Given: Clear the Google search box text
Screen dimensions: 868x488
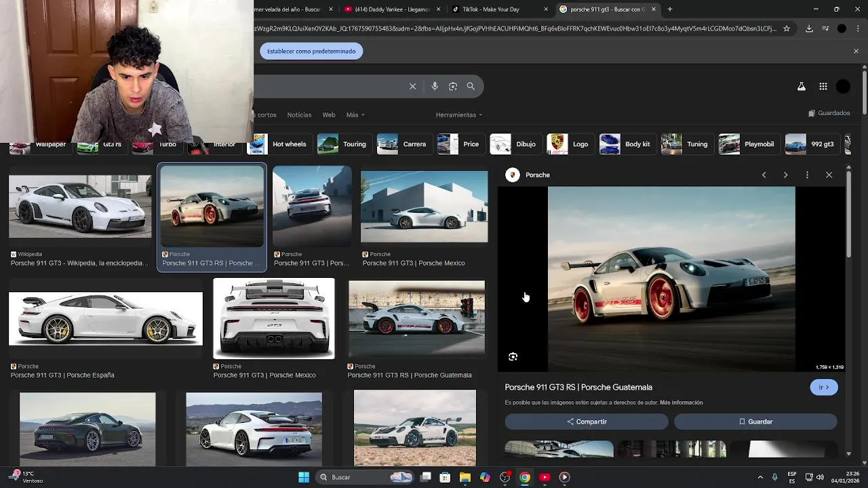Looking at the screenshot, I should [412, 86].
